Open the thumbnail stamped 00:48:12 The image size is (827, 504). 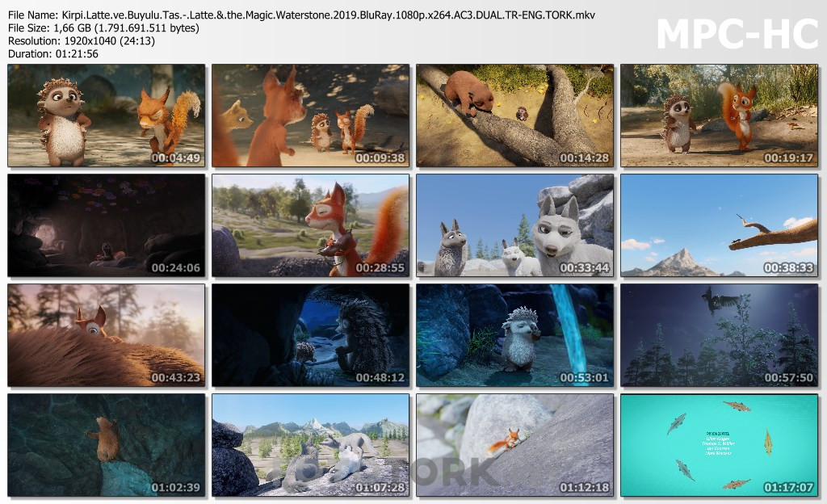(310, 335)
